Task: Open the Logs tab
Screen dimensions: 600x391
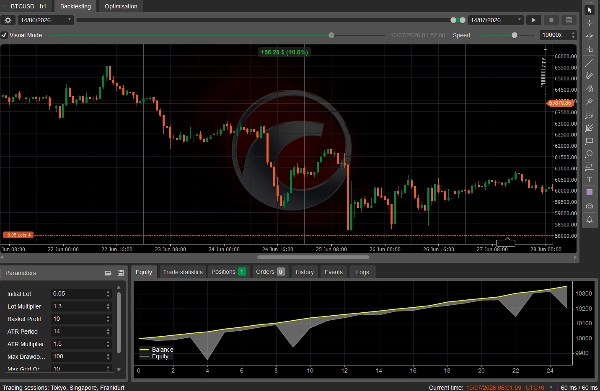Action: coord(362,272)
